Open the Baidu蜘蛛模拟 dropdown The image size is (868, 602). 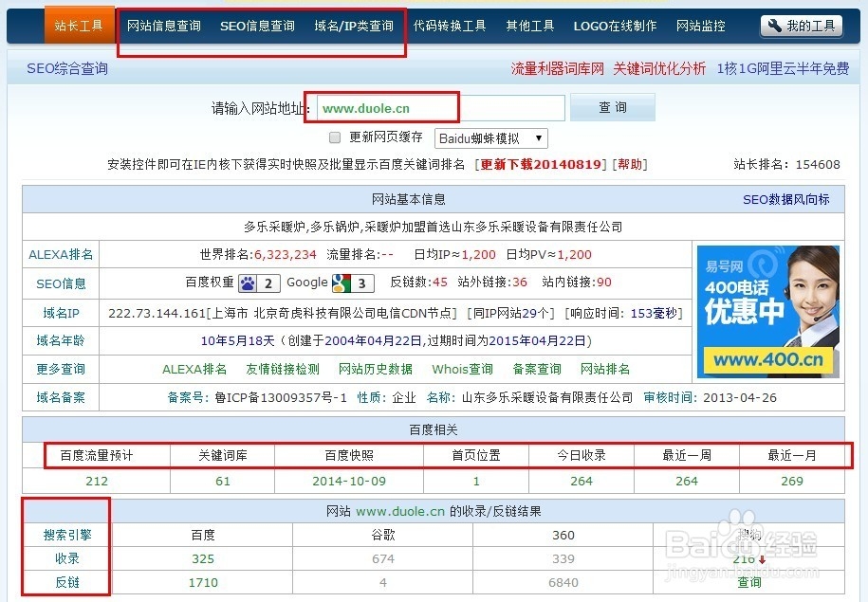[x=489, y=137]
